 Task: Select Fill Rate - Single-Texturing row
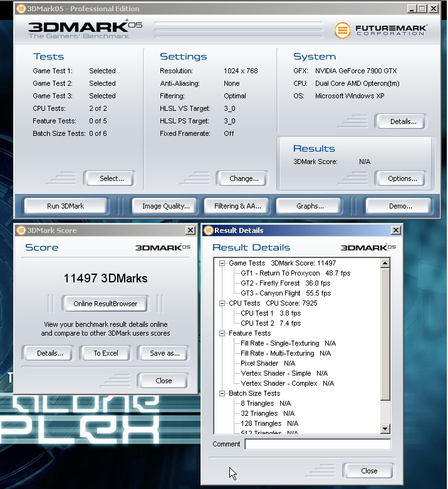(x=288, y=343)
